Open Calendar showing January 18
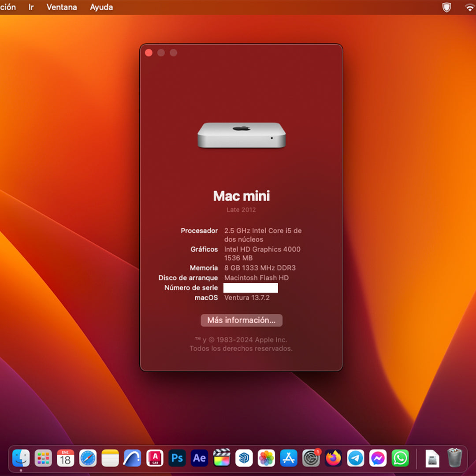The width and height of the screenshot is (476, 476). point(66,458)
